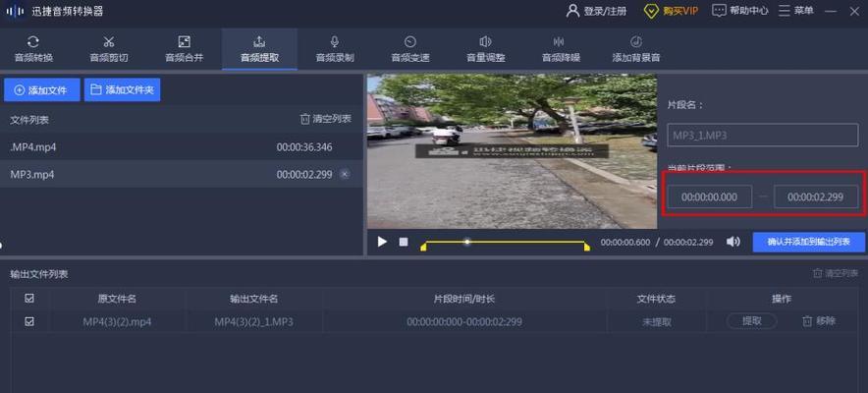The image size is (868, 393).
Task: Mute the preview with the speaker icon
Action: click(x=732, y=242)
